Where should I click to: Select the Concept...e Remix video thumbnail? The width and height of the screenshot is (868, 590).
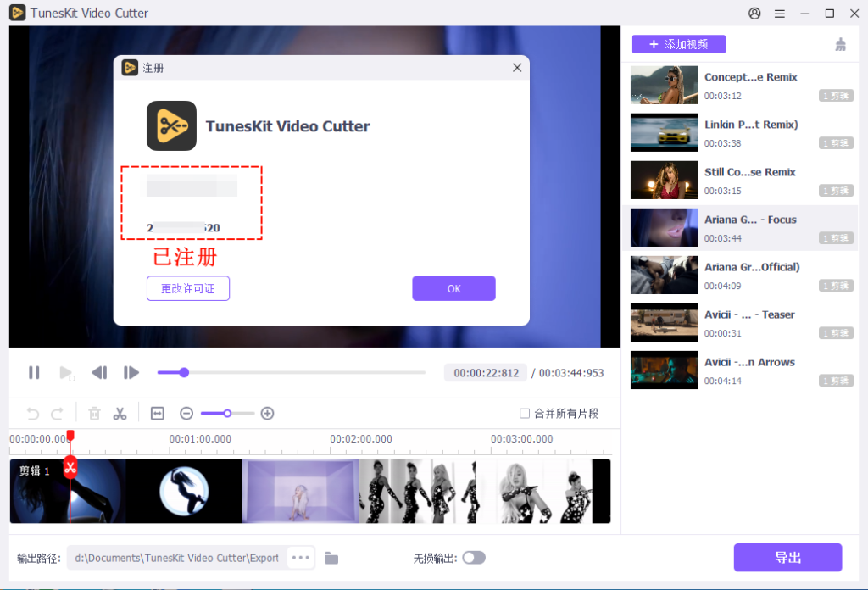click(x=665, y=86)
